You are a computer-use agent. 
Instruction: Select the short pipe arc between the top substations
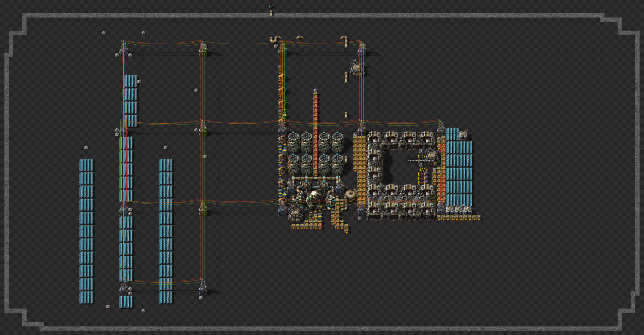[300, 38]
